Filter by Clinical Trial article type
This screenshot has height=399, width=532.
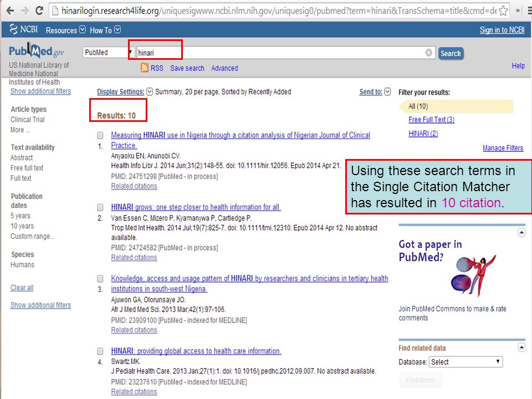pos(28,120)
